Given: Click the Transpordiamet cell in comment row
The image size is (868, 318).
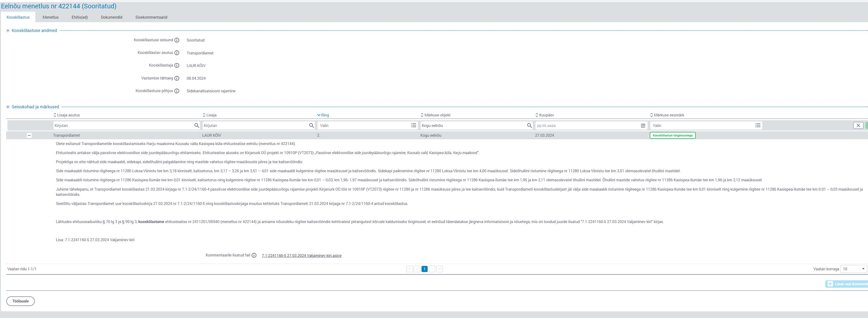Looking at the screenshot, I should (x=66, y=136).
